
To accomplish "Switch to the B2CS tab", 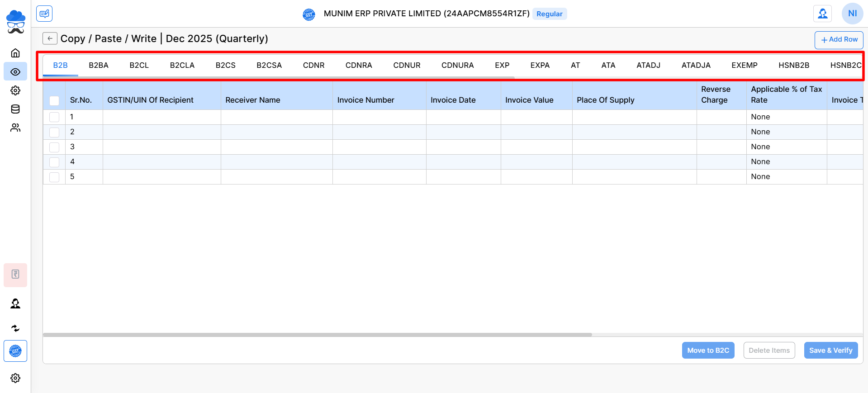I will point(225,65).
